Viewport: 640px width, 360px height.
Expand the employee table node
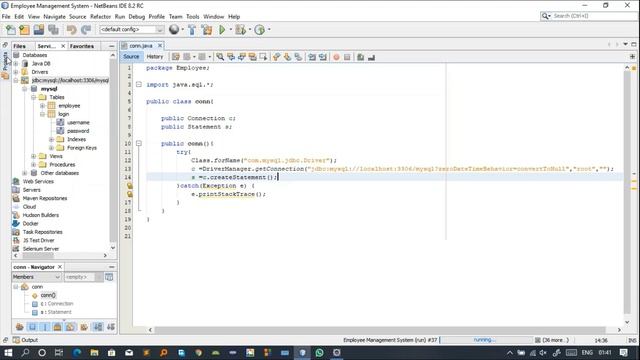click(42, 106)
